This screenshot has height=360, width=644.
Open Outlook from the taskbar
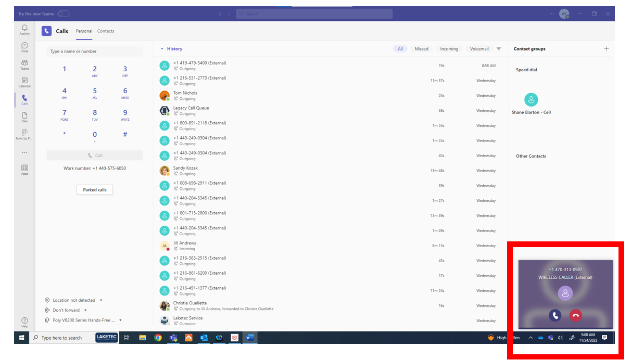204,338
